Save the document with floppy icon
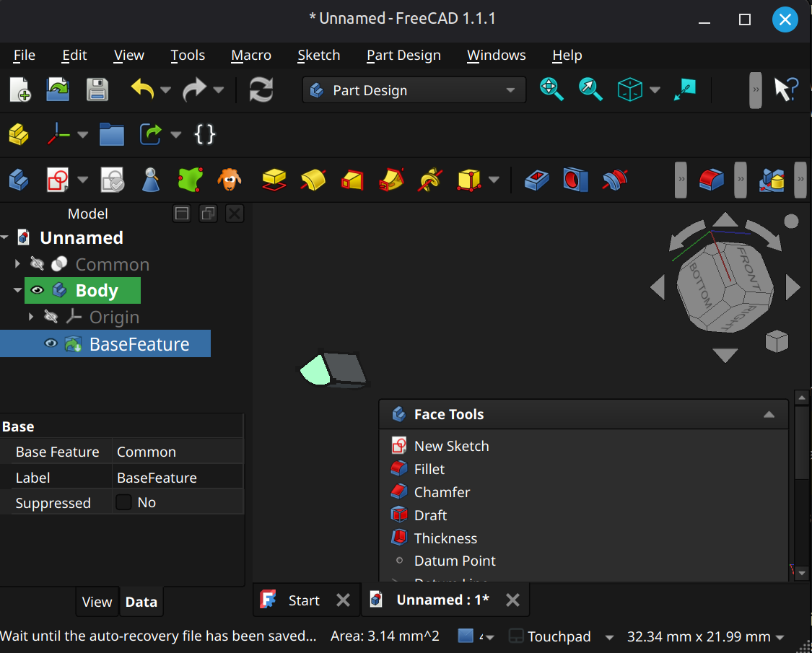The width and height of the screenshot is (812, 653). tap(97, 90)
